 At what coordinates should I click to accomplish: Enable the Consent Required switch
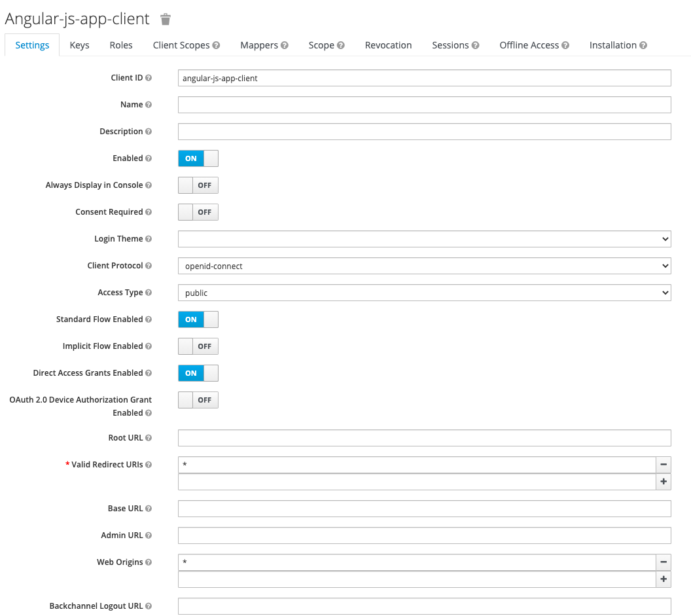198,212
